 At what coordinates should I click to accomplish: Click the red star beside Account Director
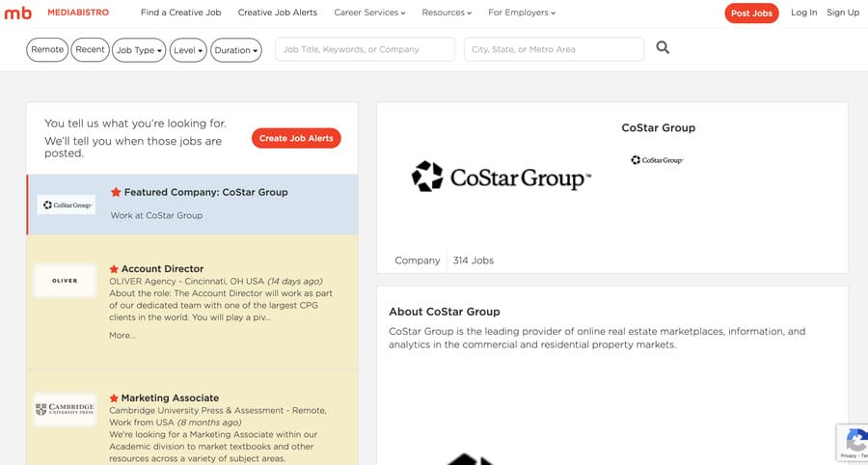(114, 269)
